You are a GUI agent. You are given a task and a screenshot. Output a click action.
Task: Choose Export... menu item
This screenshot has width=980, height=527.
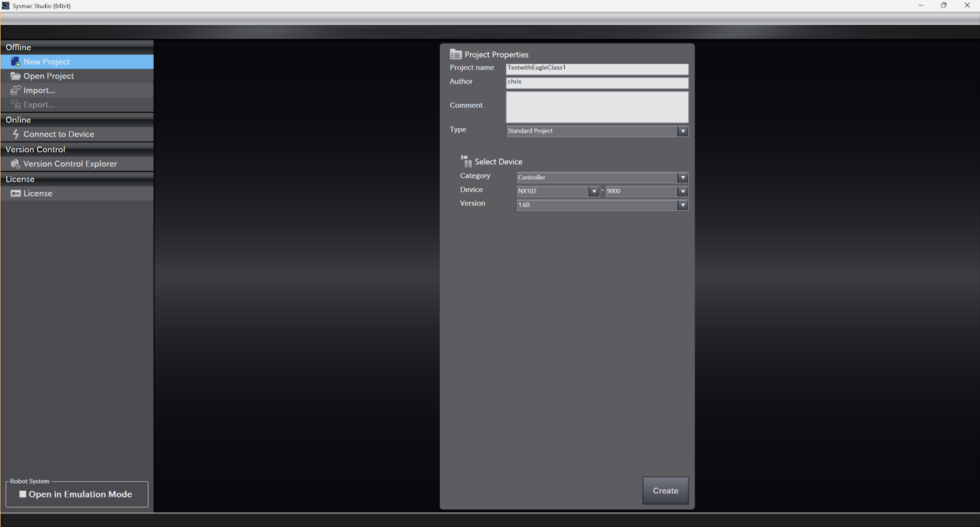pyautogui.click(x=77, y=105)
